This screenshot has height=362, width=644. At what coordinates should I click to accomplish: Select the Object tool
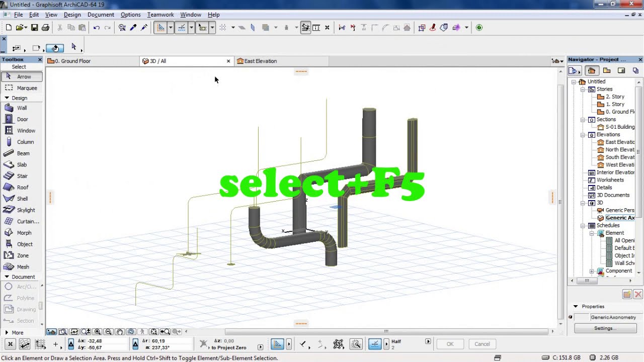pos(21,244)
